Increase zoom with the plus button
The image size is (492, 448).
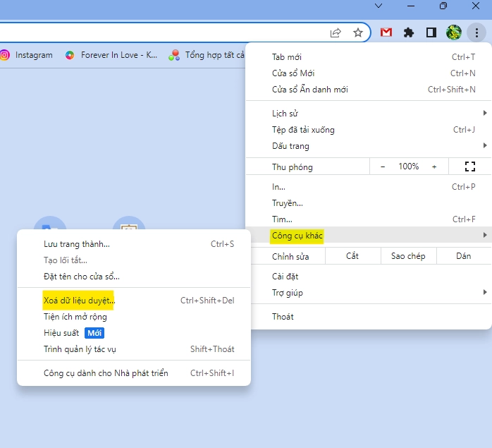pyautogui.click(x=434, y=167)
